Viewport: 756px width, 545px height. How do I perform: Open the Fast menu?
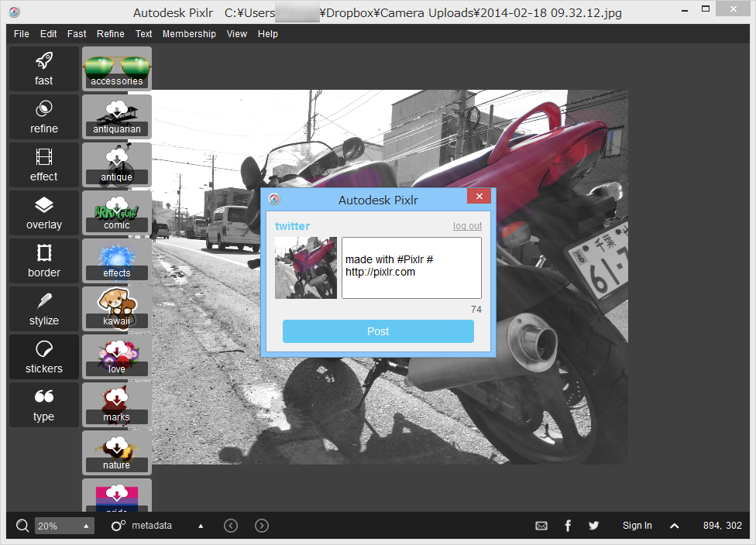77,34
